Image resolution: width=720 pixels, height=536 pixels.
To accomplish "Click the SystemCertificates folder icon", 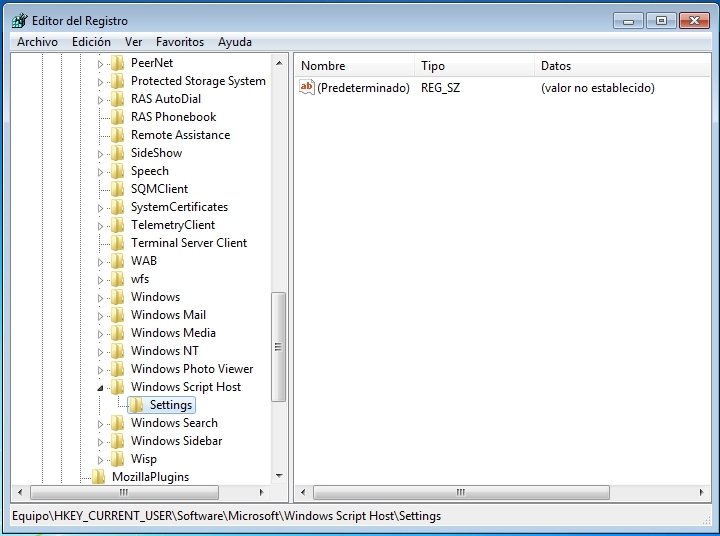I will point(118,207).
